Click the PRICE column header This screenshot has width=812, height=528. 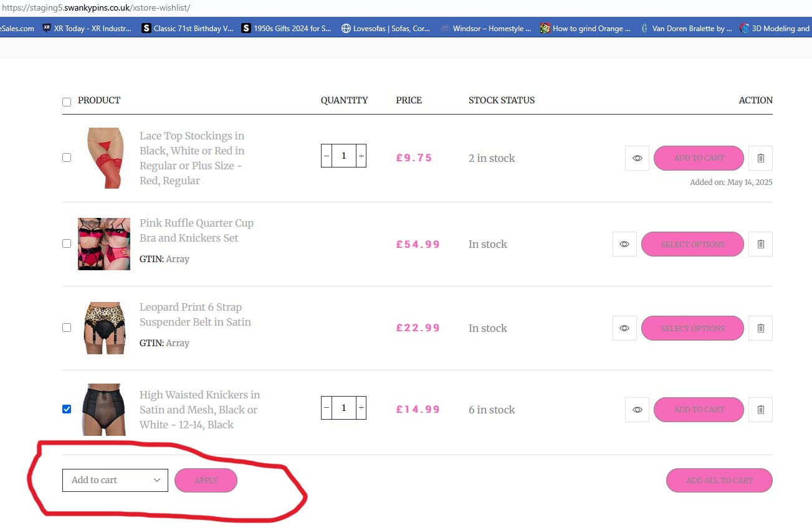coord(409,100)
